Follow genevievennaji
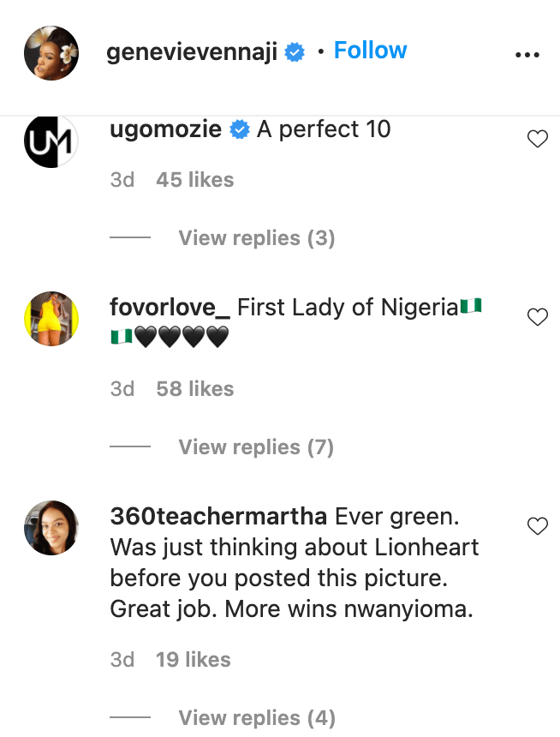This screenshot has height=737, width=560. point(370,51)
